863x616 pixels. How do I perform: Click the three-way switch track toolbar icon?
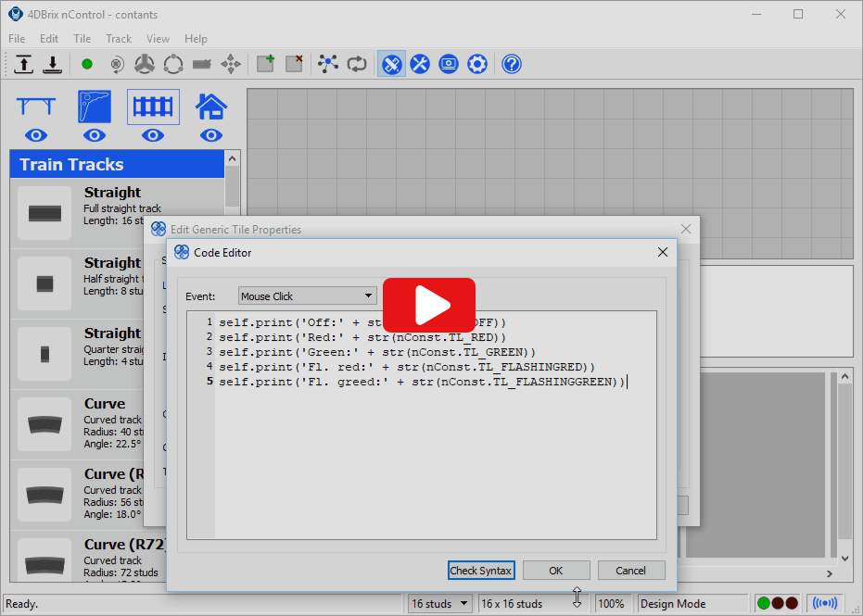tap(145, 64)
